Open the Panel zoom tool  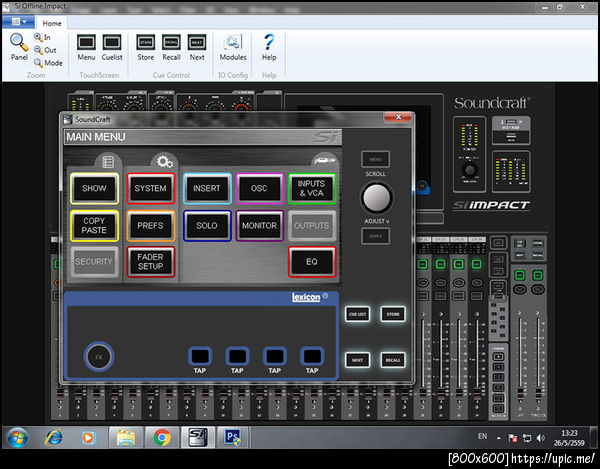19,47
